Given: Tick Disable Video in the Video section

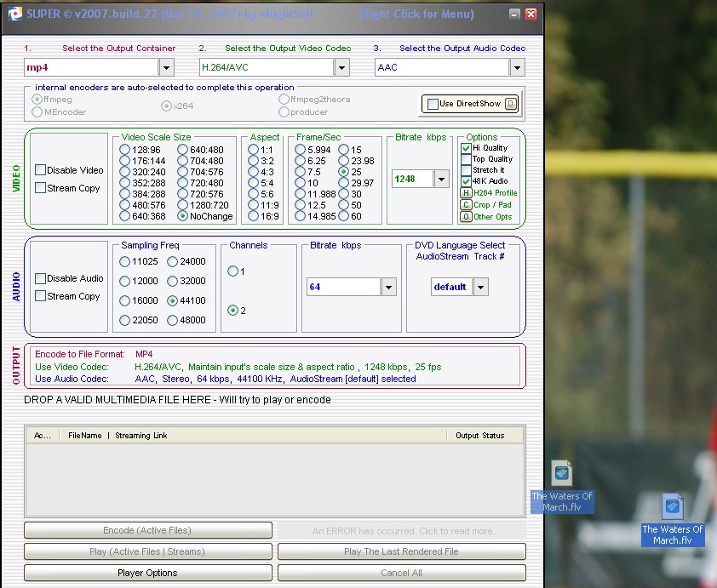Looking at the screenshot, I should click(x=40, y=170).
